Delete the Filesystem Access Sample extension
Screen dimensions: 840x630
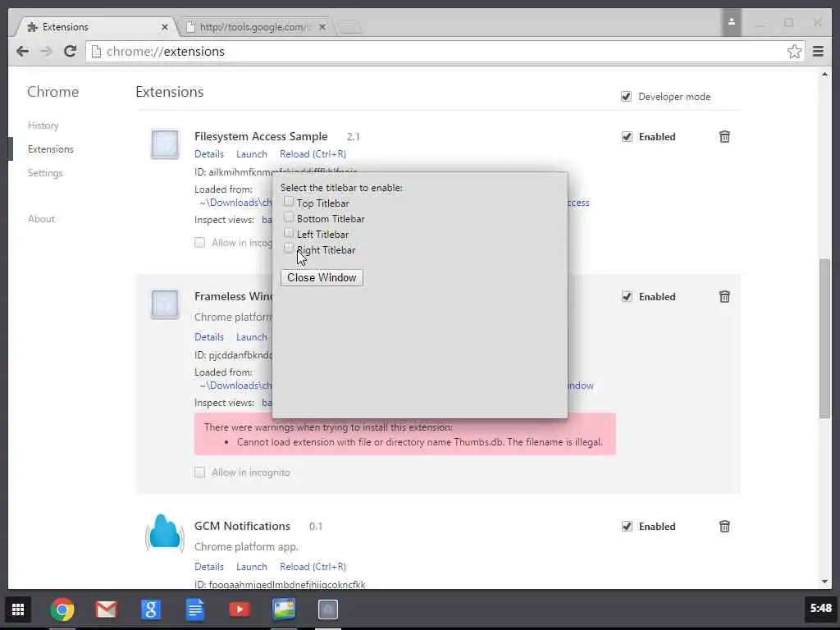point(724,137)
